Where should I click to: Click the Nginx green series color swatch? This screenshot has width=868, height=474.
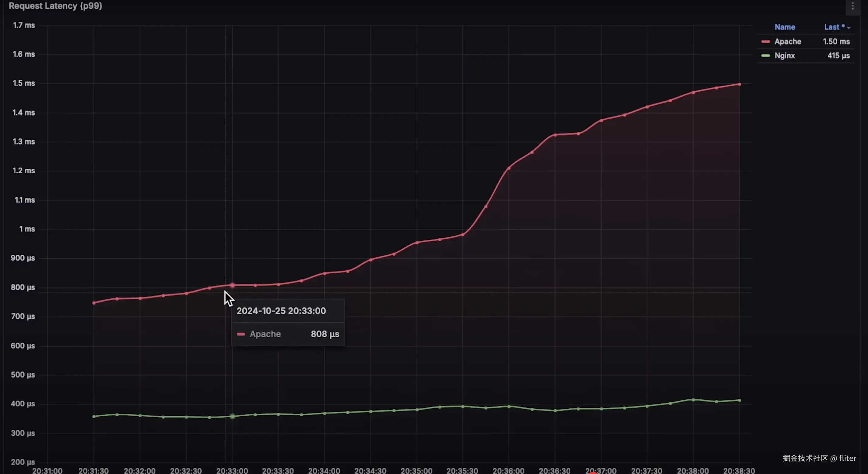click(766, 56)
